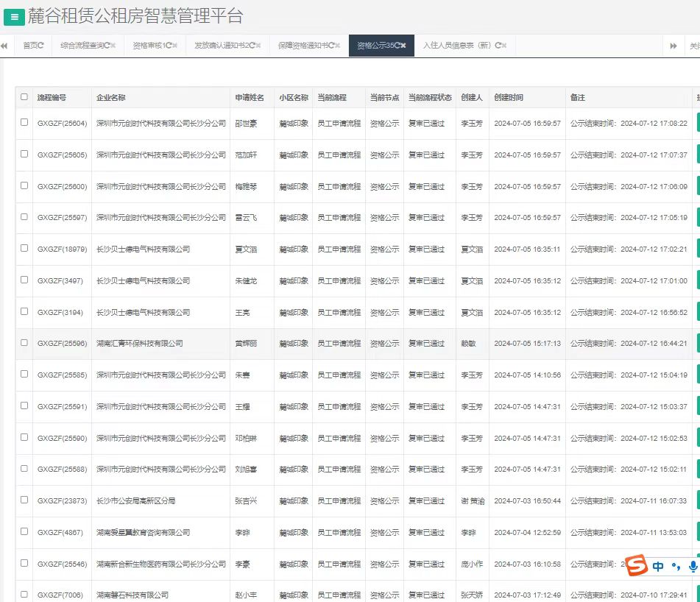Open the 发放确认通知书 tab
The width and height of the screenshot is (700, 602).
222,46
